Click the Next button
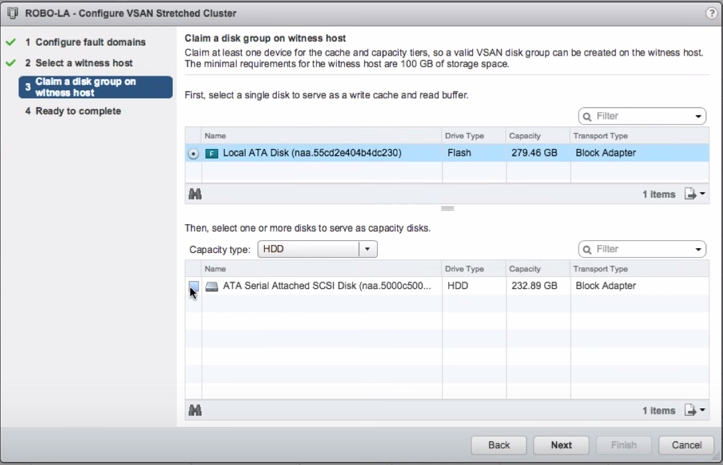 pyautogui.click(x=561, y=445)
